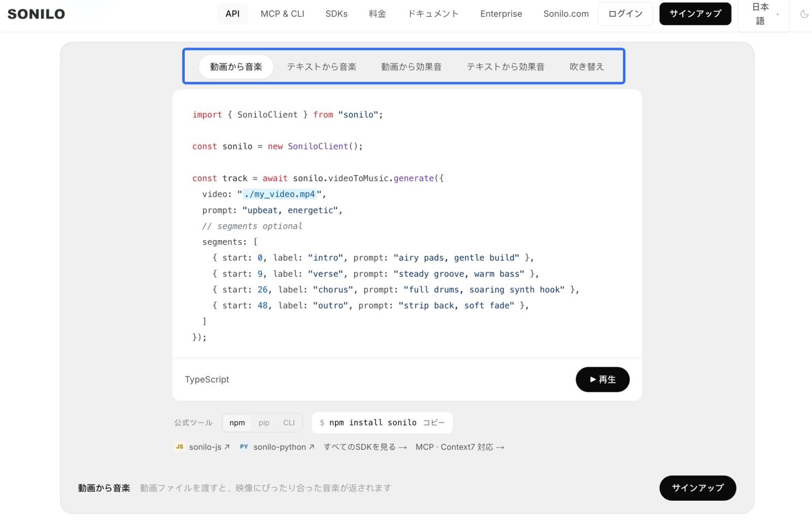Click the ログイン button

point(625,14)
